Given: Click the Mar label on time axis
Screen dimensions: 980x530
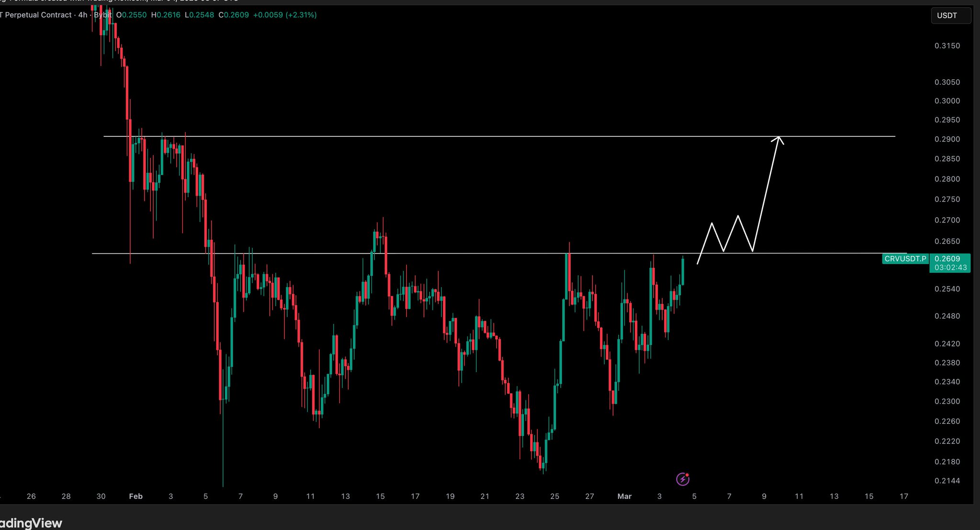Looking at the screenshot, I should 624,496.
